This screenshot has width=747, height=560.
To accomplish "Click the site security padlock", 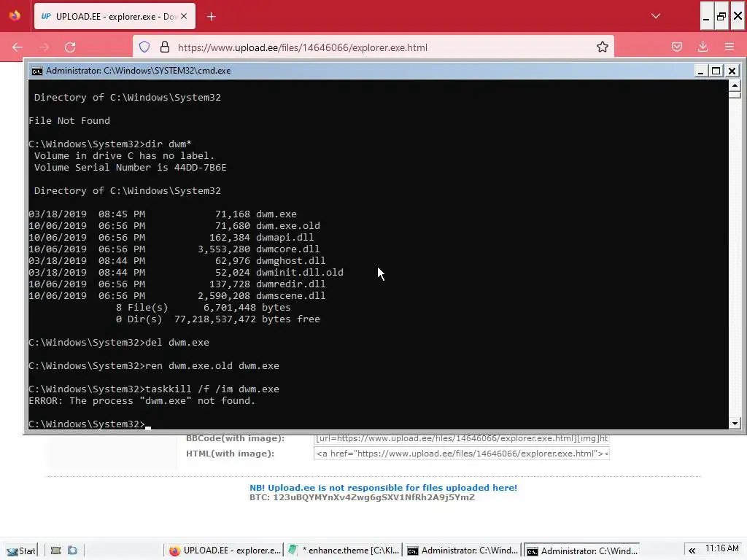I will click(165, 47).
